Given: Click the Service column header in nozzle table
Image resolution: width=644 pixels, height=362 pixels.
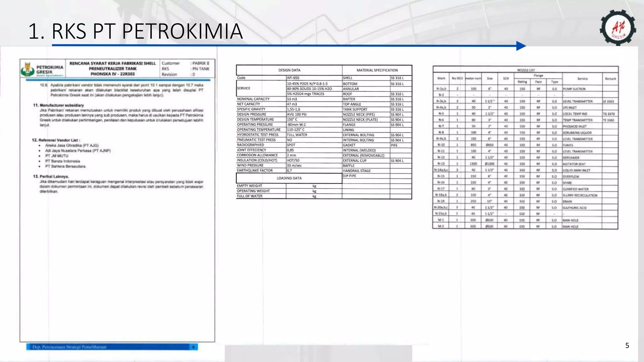Looking at the screenshot, I should (x=582, y=79).
